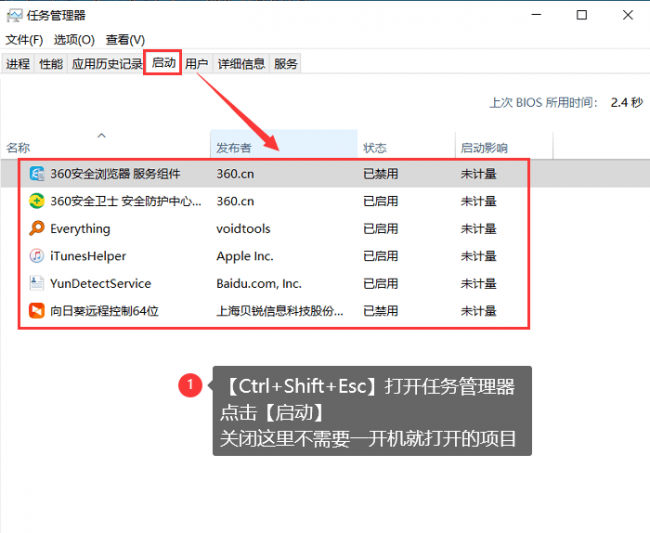This screenshot has width=650, height=533.
Task: Switch to the 详细信息 tab
Action: pos(241,64)
